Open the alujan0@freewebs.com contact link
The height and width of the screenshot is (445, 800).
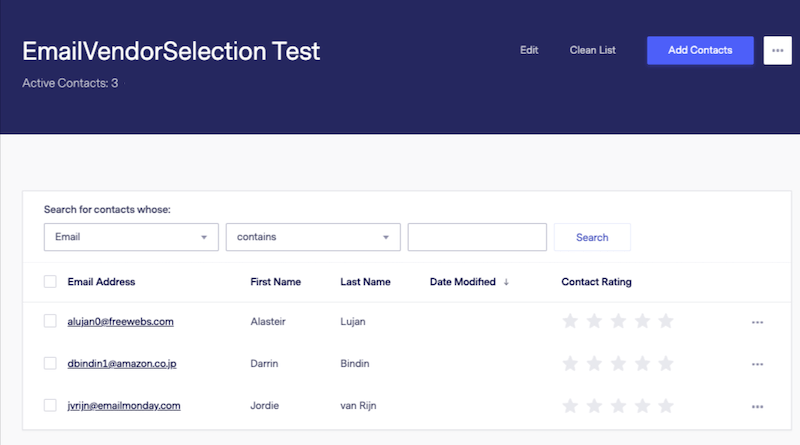[x=120, y=322]
